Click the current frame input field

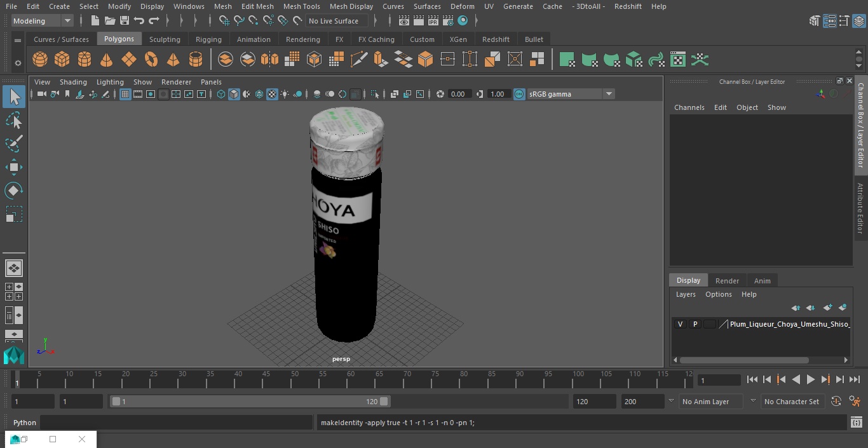pyautogui.click(x=719, y=380)
